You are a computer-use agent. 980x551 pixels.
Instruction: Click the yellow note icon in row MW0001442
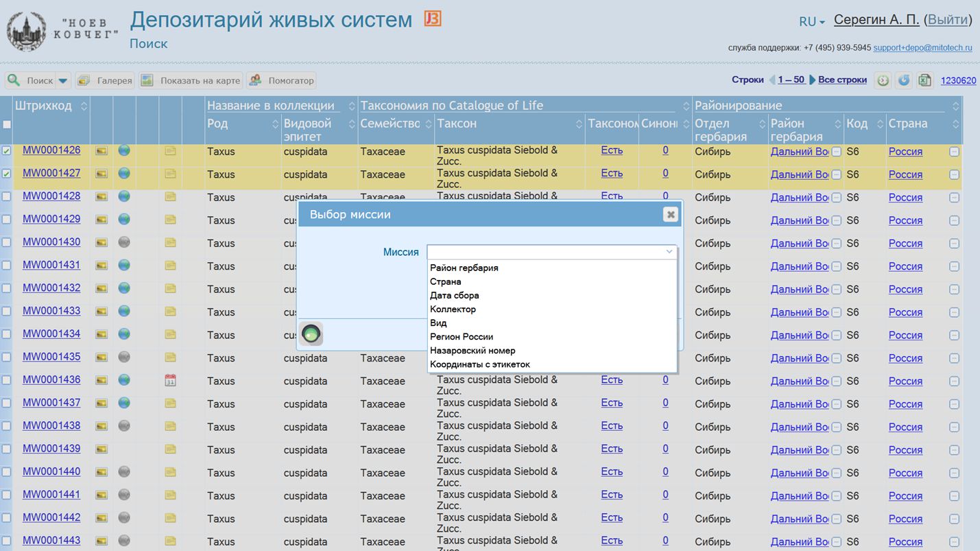tap(170, 518)
